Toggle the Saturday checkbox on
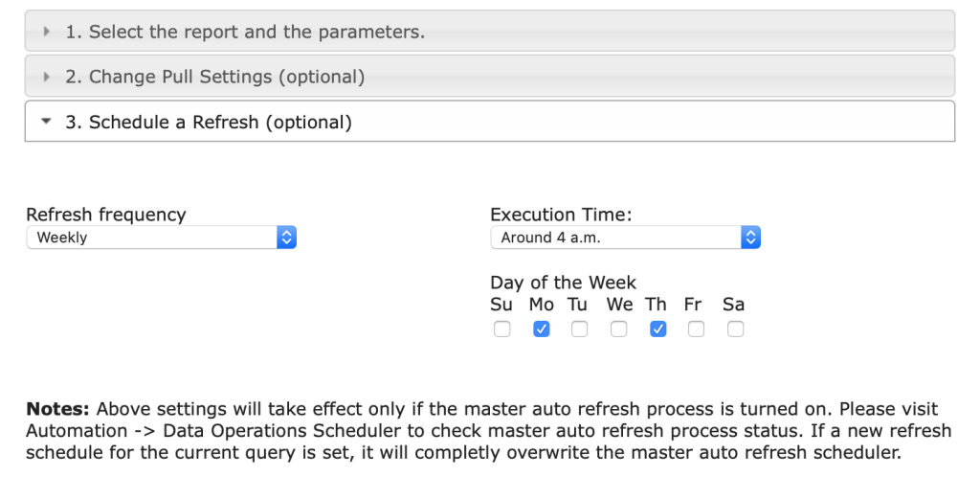 point(735,329)
